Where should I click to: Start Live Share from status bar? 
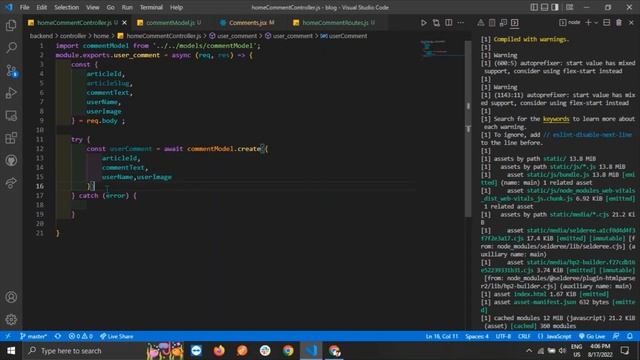pyautogui.click(x=117, y=336)
